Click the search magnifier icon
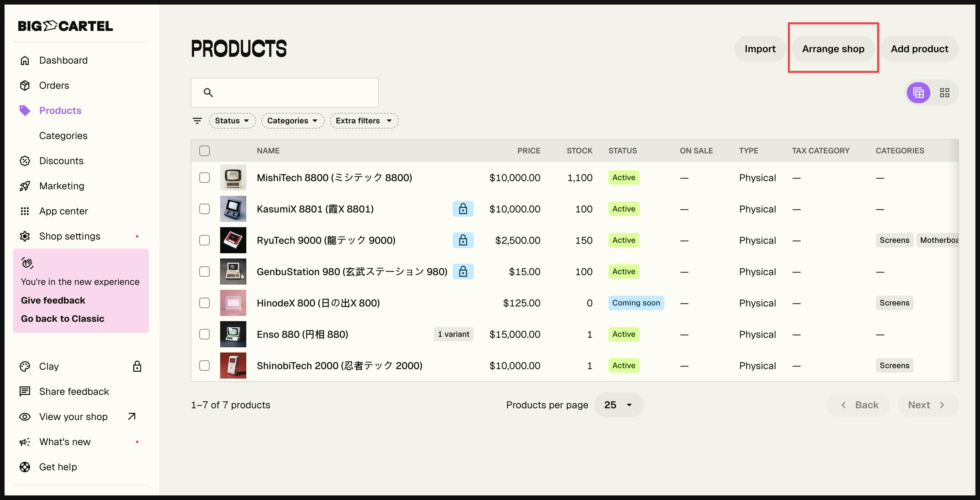The width and height of the screenshot is (980, 500). pyautogui.click(x=208, y=92)
